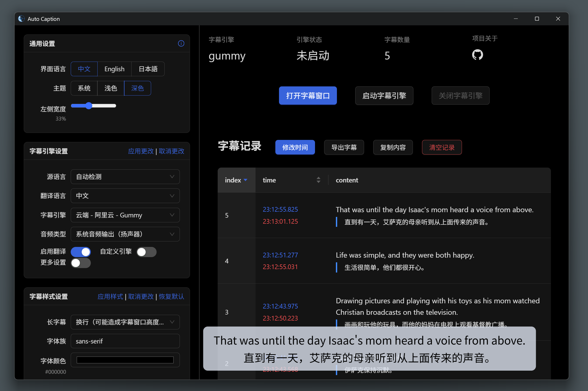This screenshot has width=588, height=391.
Task: Enable the 自定义引擎 toggle
Action: coord(146,252)
